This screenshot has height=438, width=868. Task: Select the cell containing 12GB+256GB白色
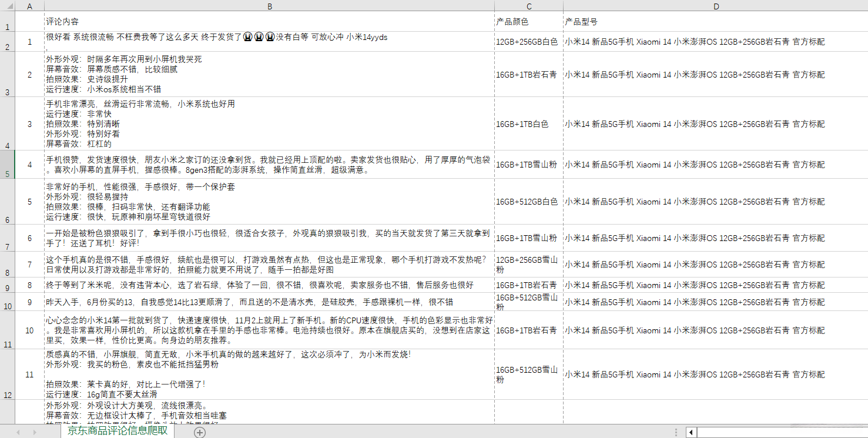point(528,42)
